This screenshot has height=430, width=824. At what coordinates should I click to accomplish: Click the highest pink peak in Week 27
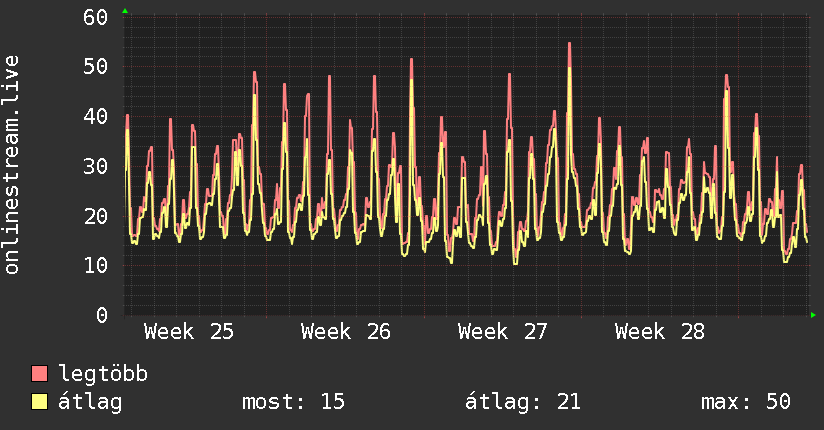pyautogui.click(x=569, y=44)
